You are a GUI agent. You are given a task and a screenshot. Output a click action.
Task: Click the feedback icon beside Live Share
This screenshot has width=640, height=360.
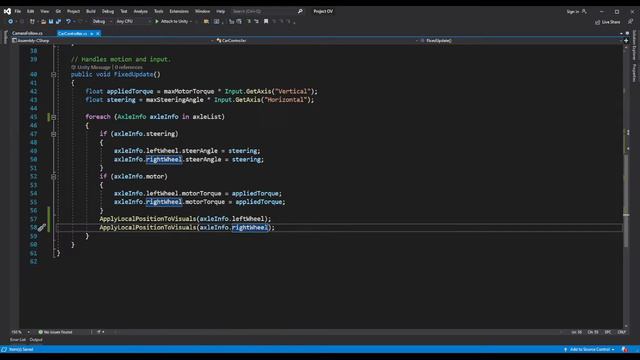coord(631,22)
